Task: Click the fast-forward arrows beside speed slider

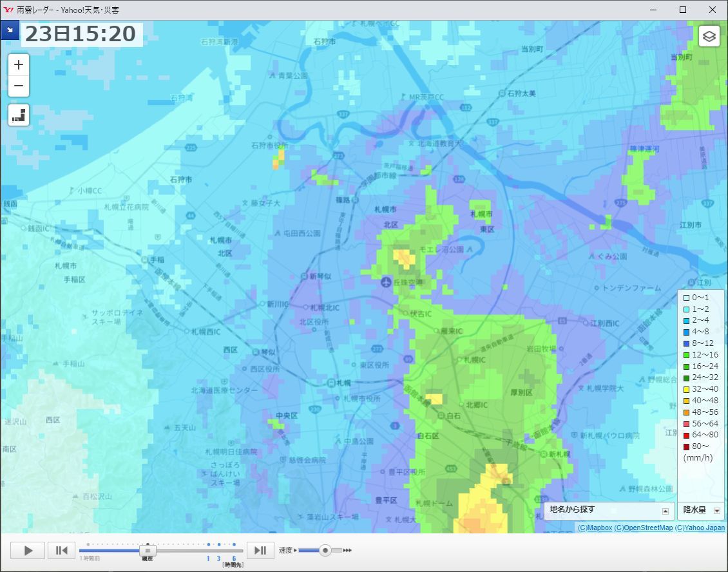Action: point(347,551)
